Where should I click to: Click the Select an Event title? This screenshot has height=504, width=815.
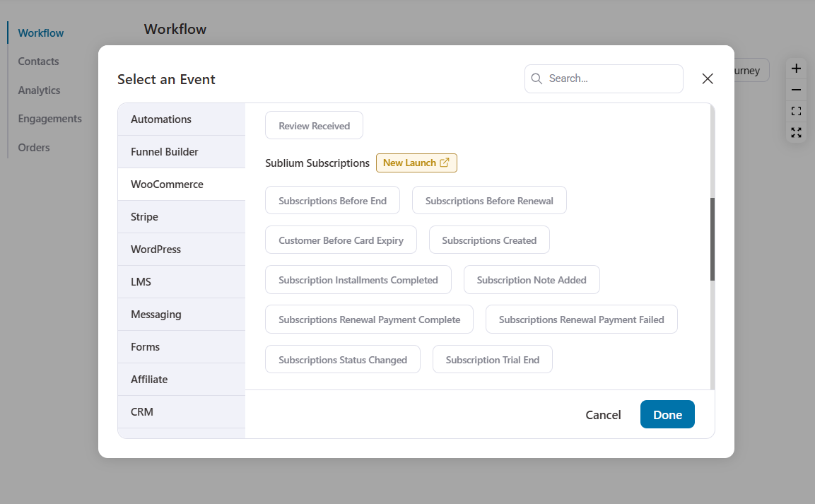(x=166, y=79)
